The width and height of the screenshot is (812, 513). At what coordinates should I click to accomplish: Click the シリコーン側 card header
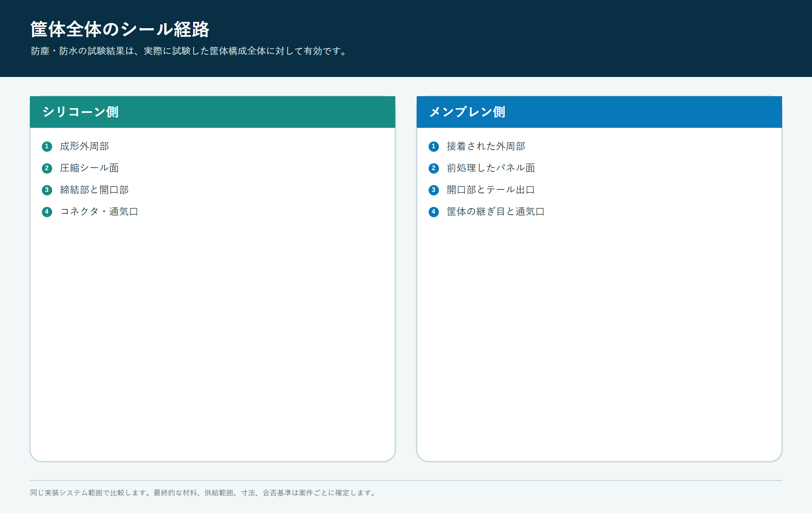pyautogui.click(x=212, y=112)
